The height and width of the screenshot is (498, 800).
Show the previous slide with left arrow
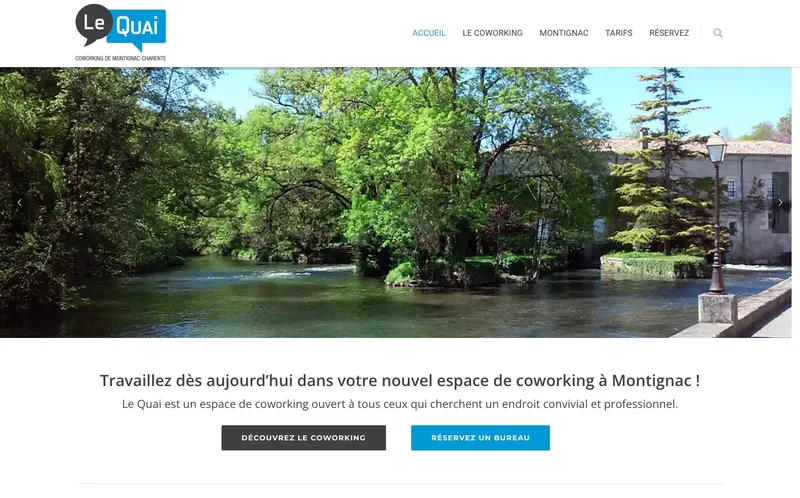[19, 203]
